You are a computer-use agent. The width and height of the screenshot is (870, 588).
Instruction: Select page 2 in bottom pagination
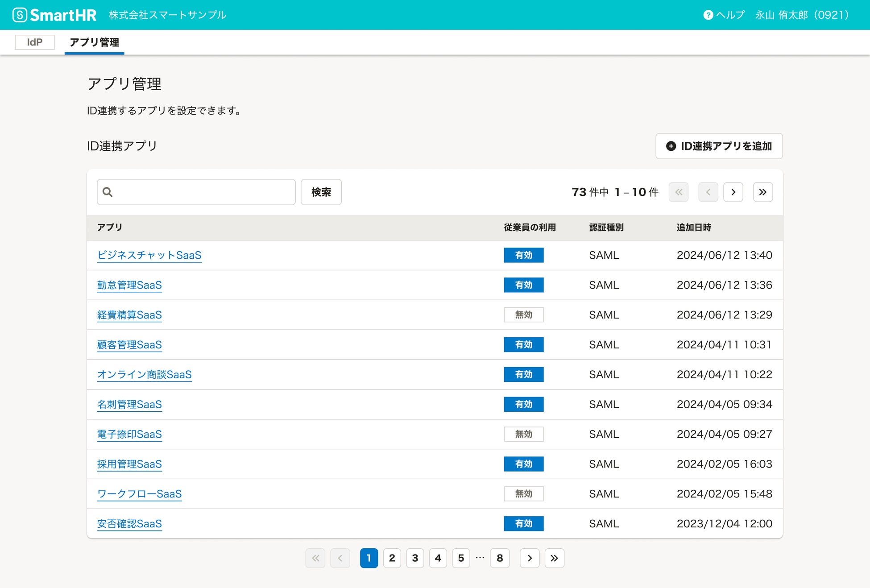pyautogui.click(x=392, y=558)
